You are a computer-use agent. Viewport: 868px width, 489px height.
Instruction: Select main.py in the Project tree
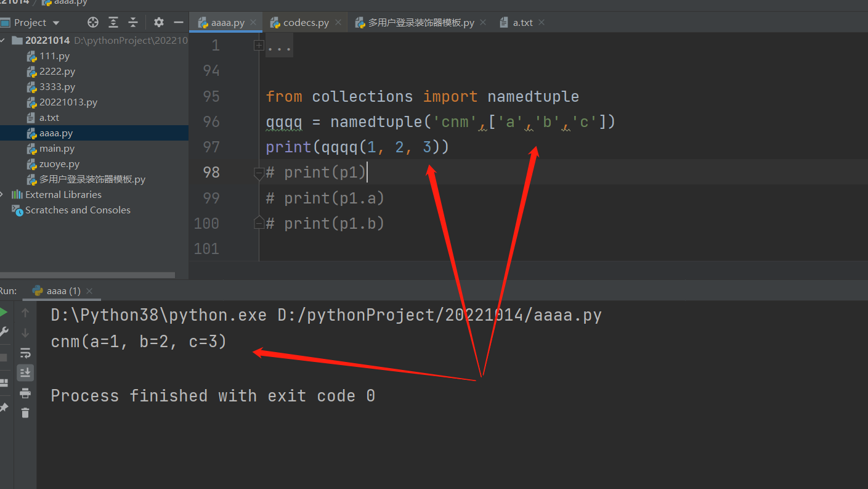click(94, 149)
